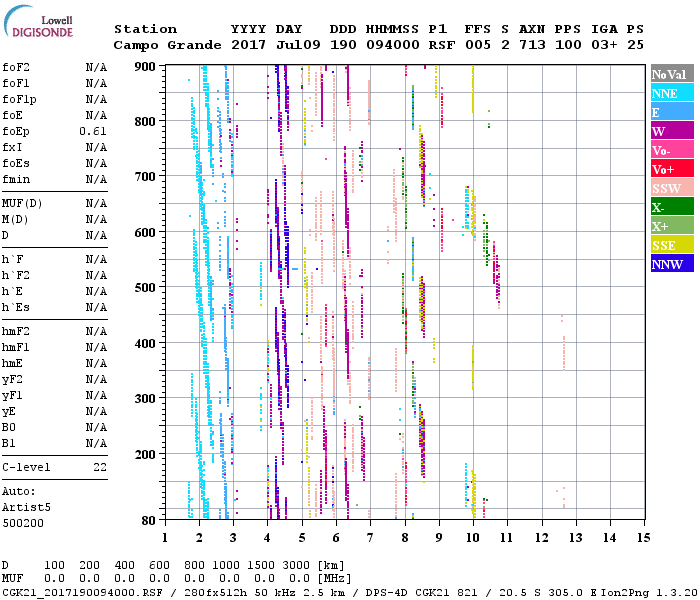Click the foF2 parameter label
The width and height of the screenshot is (700, 600).
click(x=16, y=67)
